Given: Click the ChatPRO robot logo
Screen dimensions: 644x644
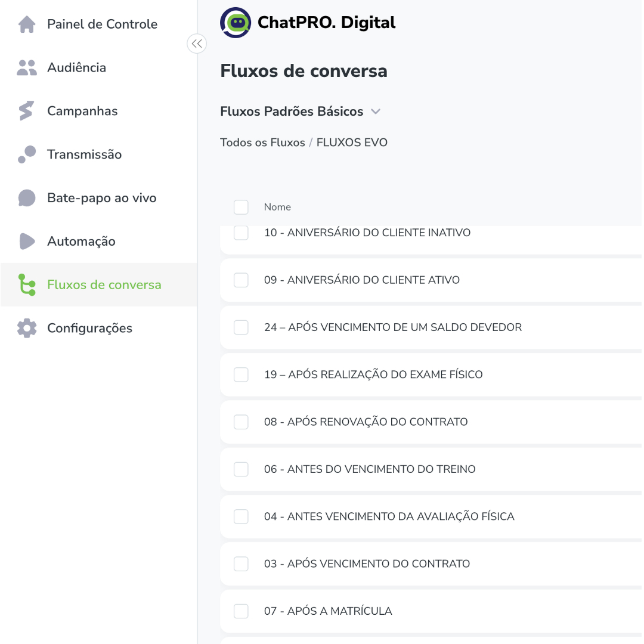Looking at the screenshot, I should [x=236, y=23].
